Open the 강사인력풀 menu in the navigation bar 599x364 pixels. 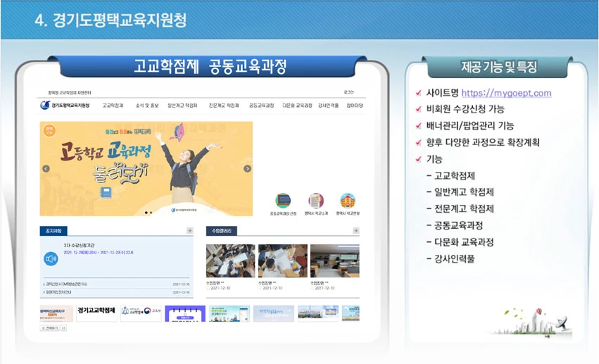pos(329,106)
